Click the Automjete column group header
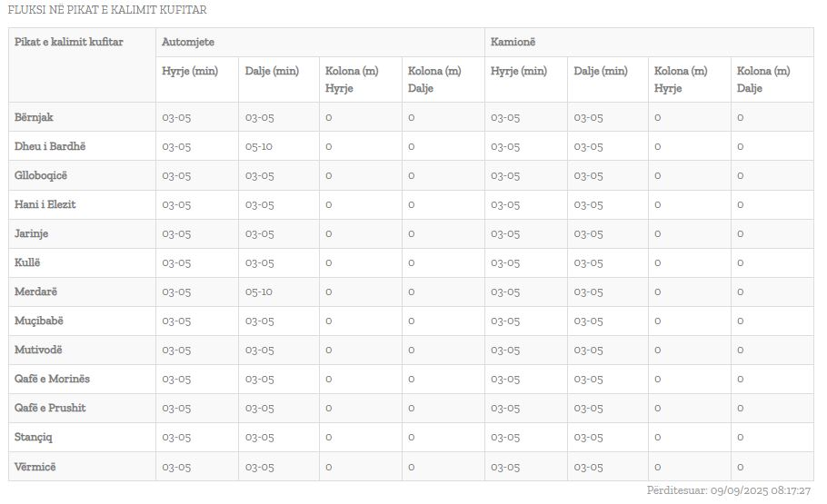Viewport: 827px width, 504px height. 188,42
